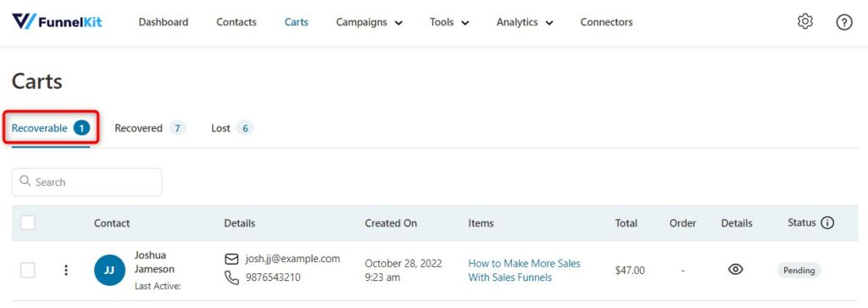Screen dimensions: 868x308
Task: Expand the Tools dropdown menu
Action: pyautogui.click(x=449, y=22)
